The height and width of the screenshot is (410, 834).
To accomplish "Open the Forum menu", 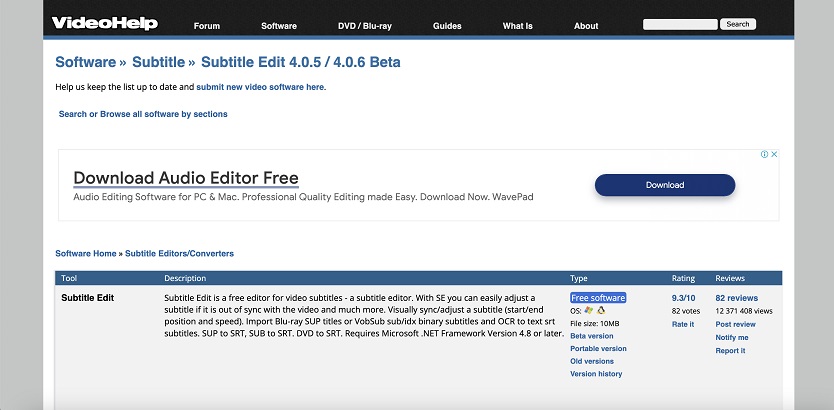I will pyautogui.click(x=207, y=26).
